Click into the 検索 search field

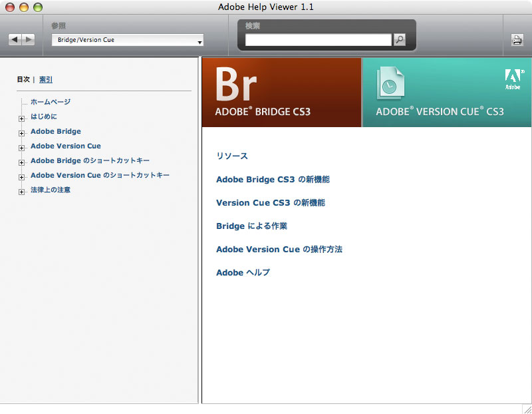point(319,40)
